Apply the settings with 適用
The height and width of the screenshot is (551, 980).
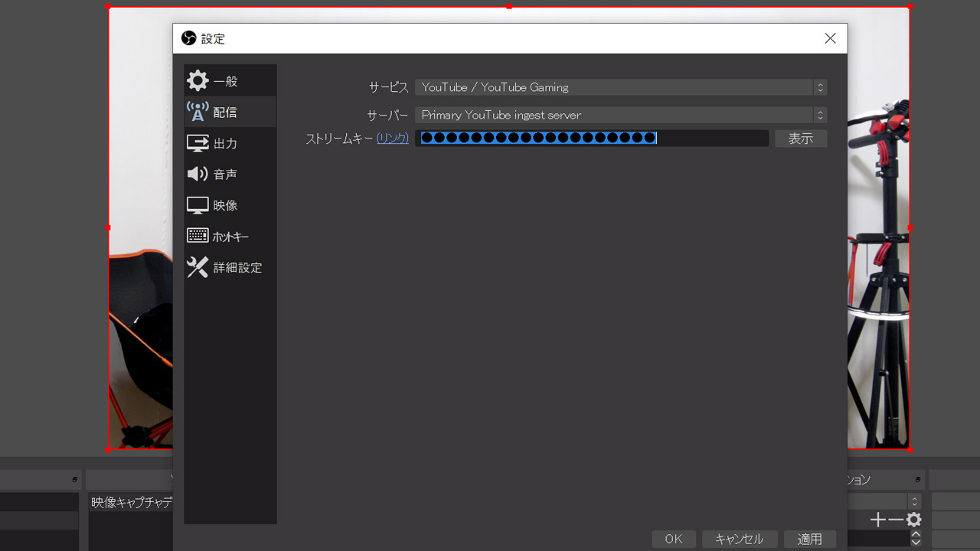[810, 539]
